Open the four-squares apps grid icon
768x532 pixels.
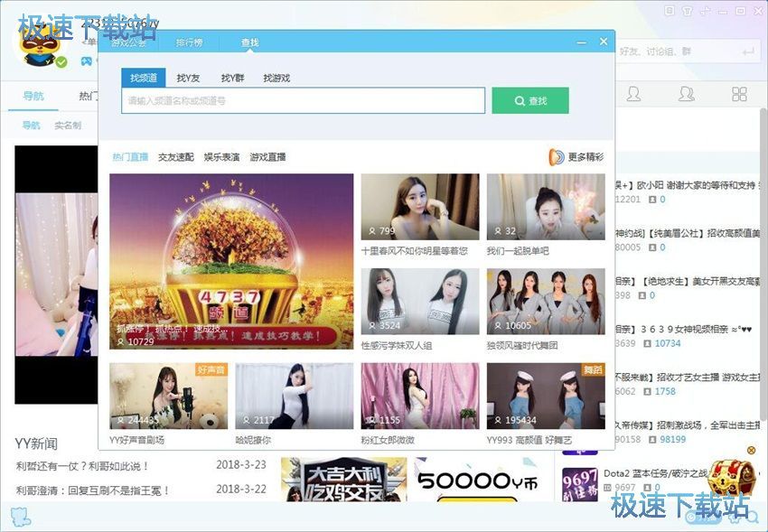740,94
